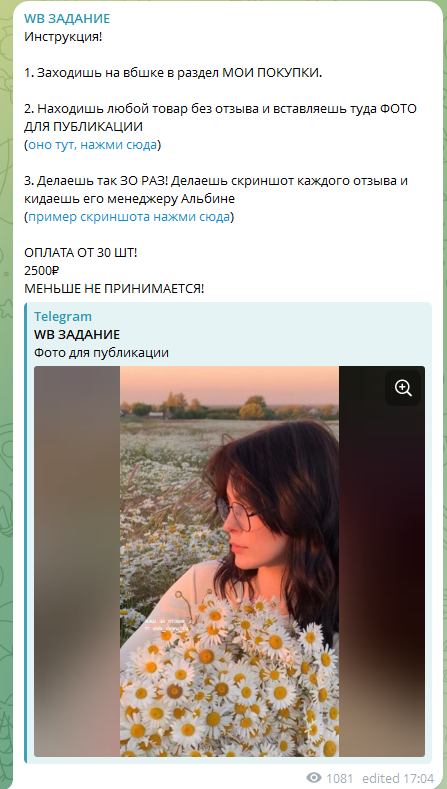The width and height of the screenshot is (447, 789).
Task: Click the 'ОПЛАТА ОТ 30 ШТ!' line
Action: (81, 253)
